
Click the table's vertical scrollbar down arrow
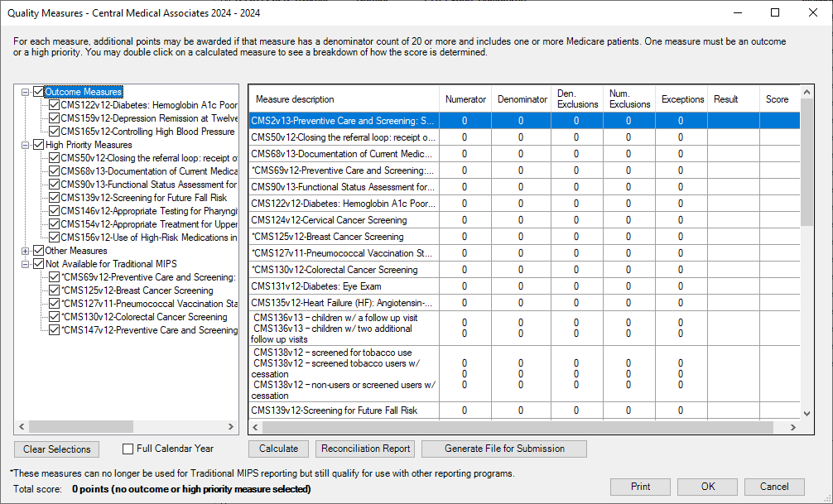tap(807, 412)
